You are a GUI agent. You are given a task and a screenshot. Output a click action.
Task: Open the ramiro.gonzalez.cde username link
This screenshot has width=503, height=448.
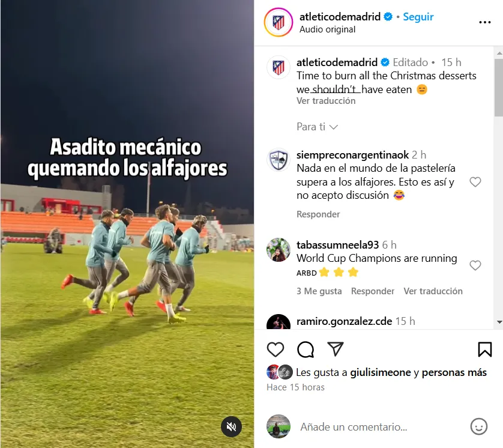[x=344, y=321]
